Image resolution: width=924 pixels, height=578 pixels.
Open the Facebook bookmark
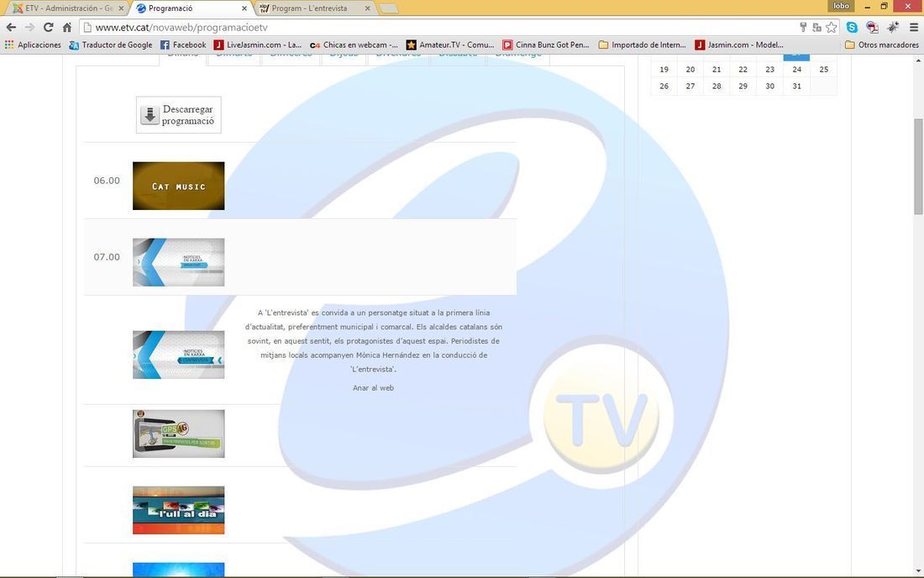(183, 45)
